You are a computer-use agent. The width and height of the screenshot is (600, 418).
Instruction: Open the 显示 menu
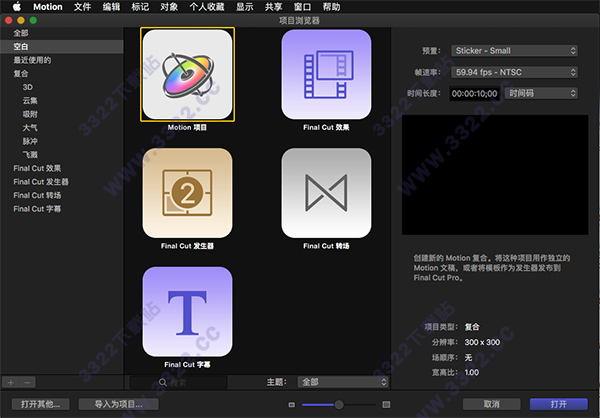pyautogui.click(x=245, y=7)
